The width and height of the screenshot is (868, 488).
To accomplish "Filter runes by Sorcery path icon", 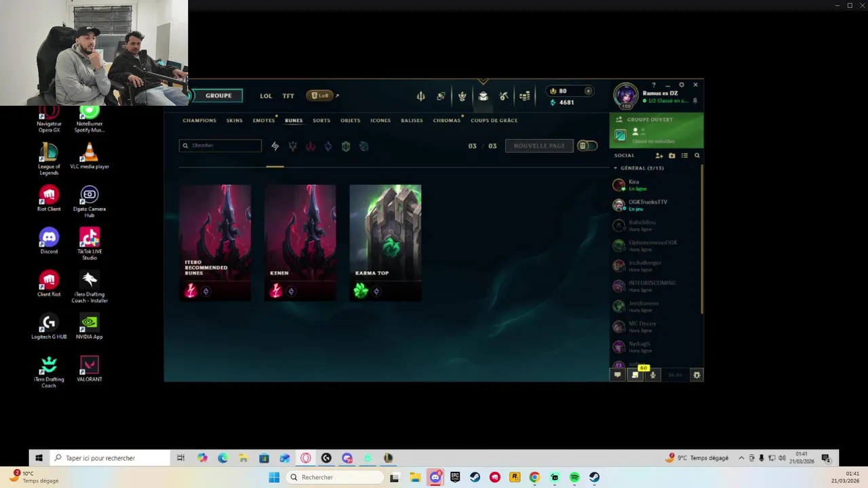I will click(x=328, y=146).
